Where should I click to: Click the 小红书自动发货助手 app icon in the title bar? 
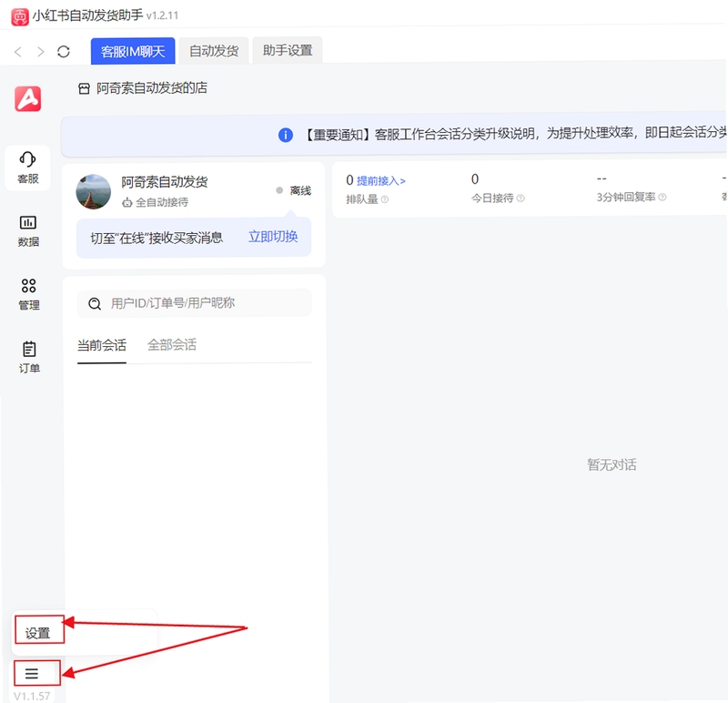pyautogui.click(x=19, y=16)
